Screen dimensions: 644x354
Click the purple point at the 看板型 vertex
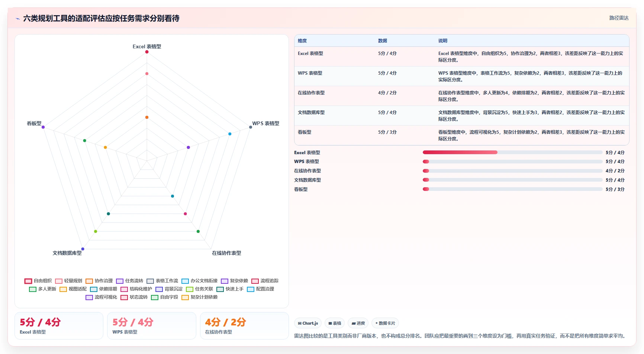pos(43,127)
